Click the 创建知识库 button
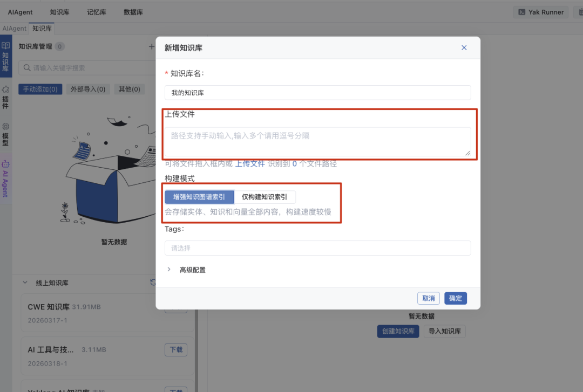Screen dimensions: 583x392 (x=398, y=331)
